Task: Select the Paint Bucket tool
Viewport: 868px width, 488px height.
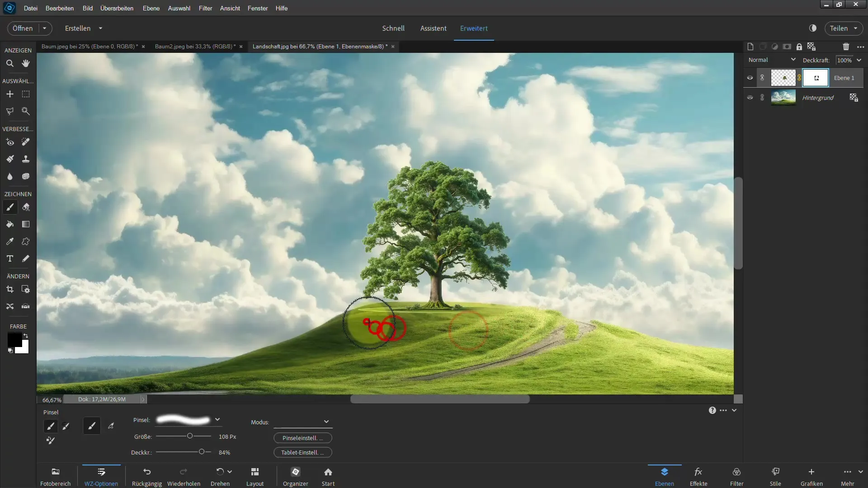Action: 9,224
